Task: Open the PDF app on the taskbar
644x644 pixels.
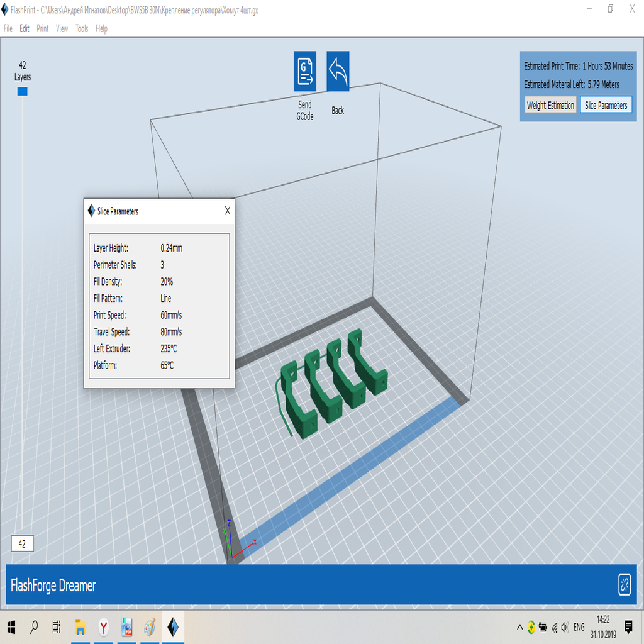Action: (x=127, y=627)
